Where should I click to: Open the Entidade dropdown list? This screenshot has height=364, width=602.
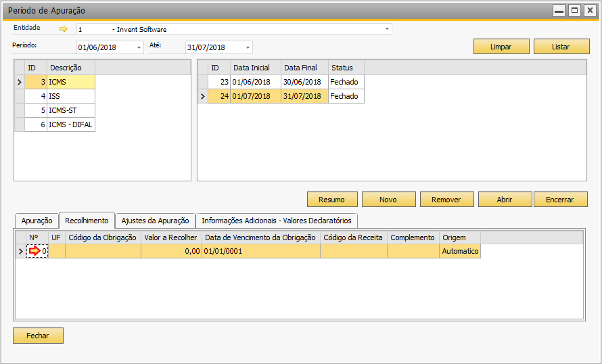(x=387, y=29)
